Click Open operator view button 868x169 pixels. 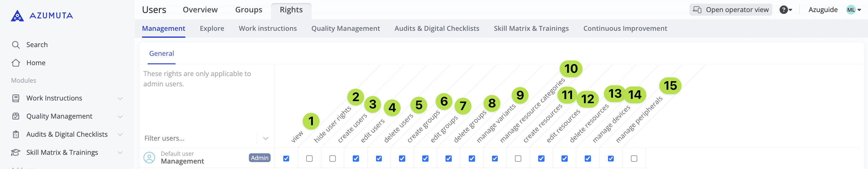pos(731,10)
